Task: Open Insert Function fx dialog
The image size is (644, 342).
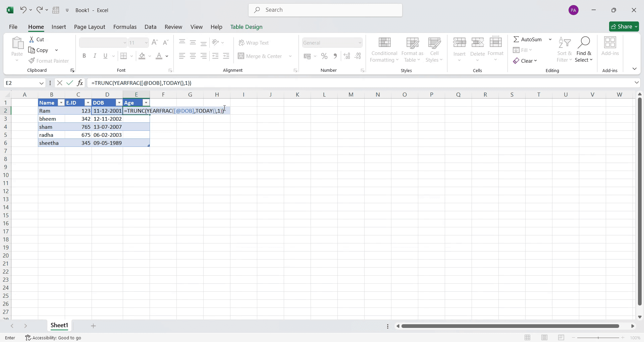Action: [x=80, y=83]
